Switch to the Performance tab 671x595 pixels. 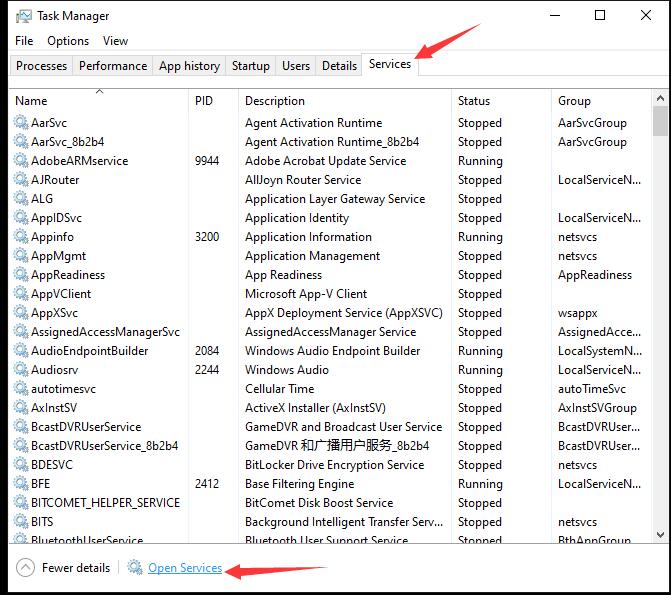click(113, 66)
